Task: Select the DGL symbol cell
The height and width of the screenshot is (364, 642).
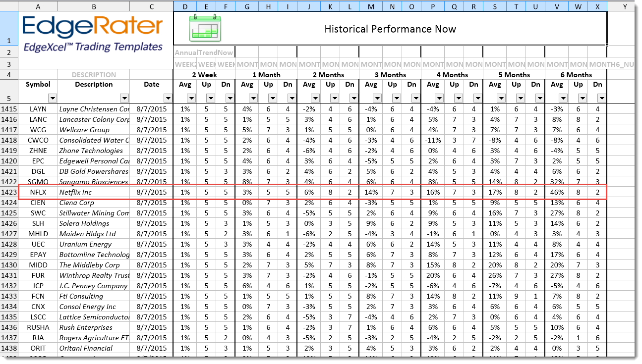Action: (38, 171)
